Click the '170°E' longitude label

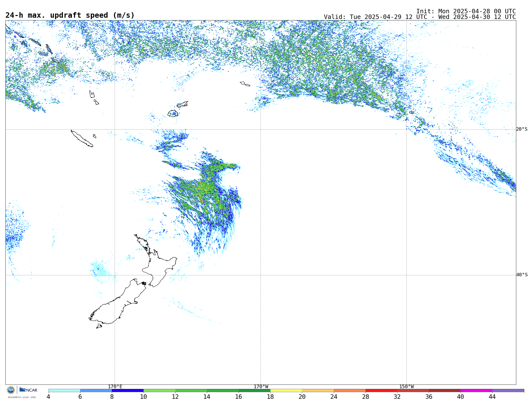115,386
